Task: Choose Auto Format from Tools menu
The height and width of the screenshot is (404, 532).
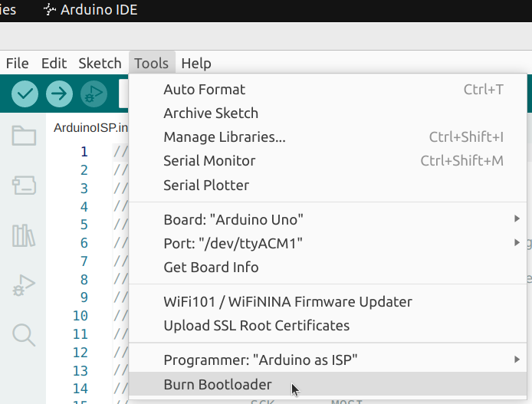Action: 328,90
